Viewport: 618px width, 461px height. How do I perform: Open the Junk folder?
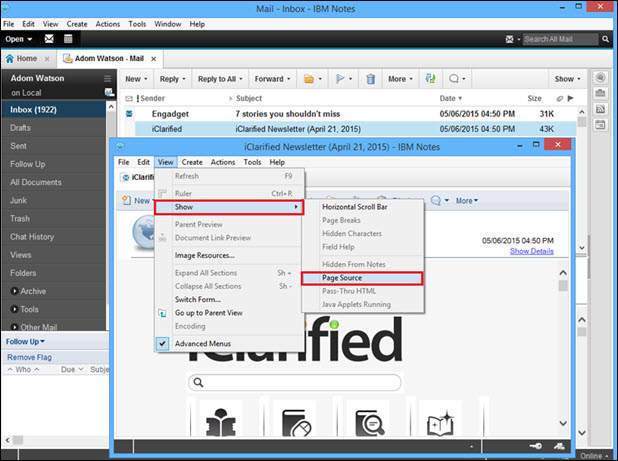coord(54,200)
